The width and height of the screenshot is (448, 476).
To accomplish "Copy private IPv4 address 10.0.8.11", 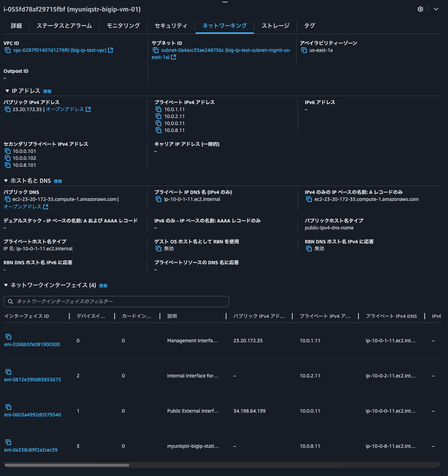I will pos(159,130).
